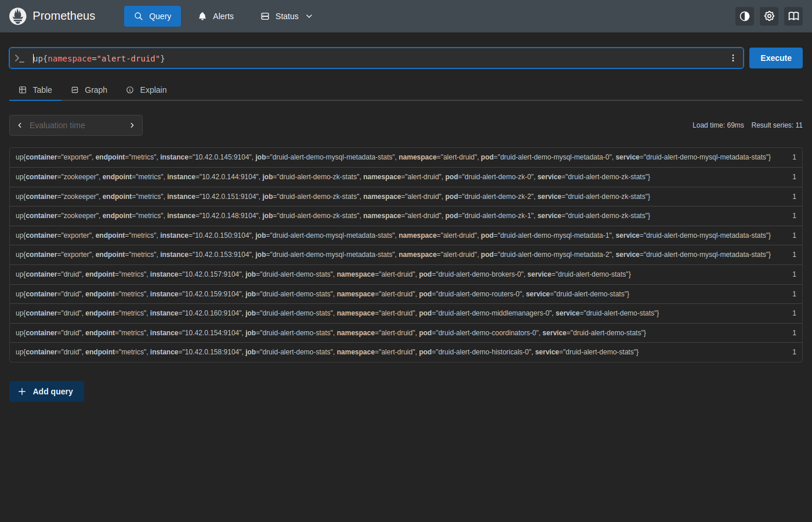This screenshot has width=812, height=522.
Task: Select row for pod druid-alert-demo-mysql-metadata-0
Action: point(406,157)
